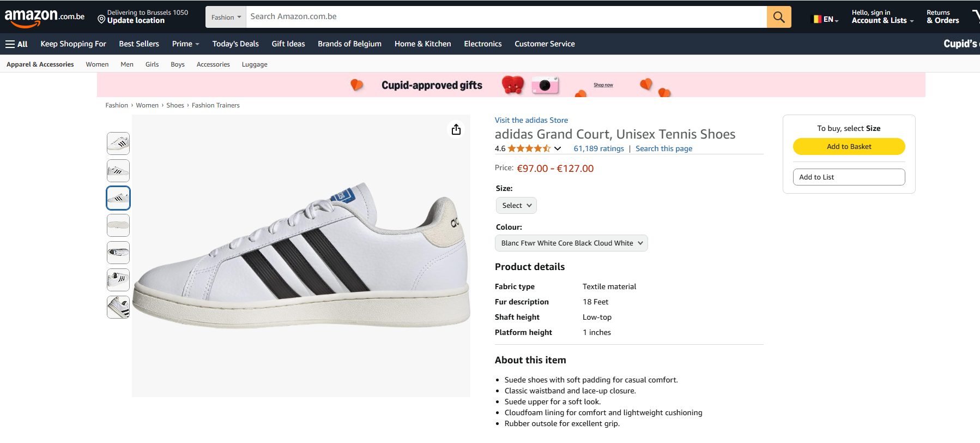Click the yellow Add to Basket button
Viewport: 980px width, 443px height.
click(849, 147)
